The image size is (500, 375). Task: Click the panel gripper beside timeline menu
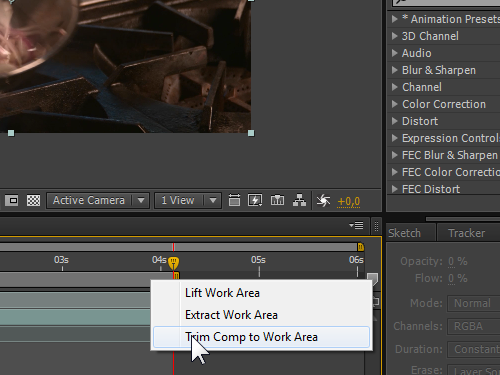(x=376, y=226)
